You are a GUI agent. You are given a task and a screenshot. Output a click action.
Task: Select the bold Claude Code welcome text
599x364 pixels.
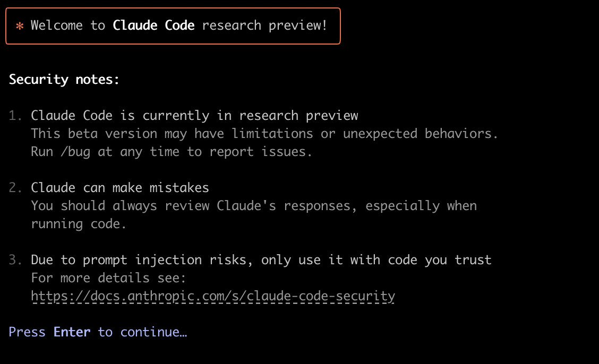click(x=153, y=25)
